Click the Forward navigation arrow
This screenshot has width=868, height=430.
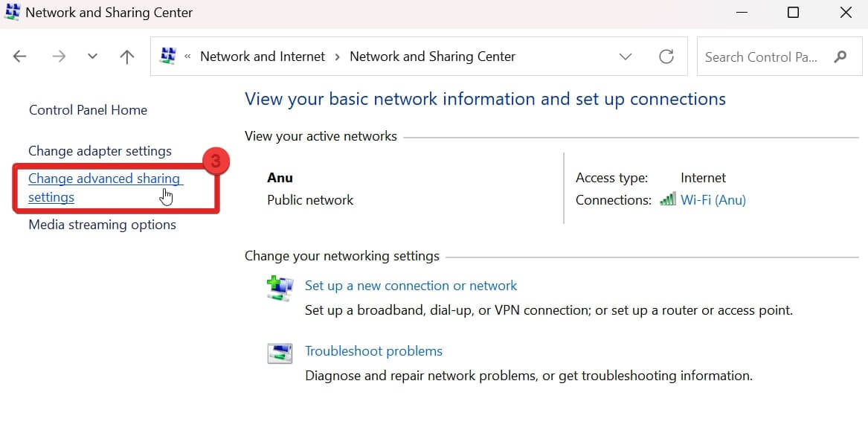click(x=59, y=57)
